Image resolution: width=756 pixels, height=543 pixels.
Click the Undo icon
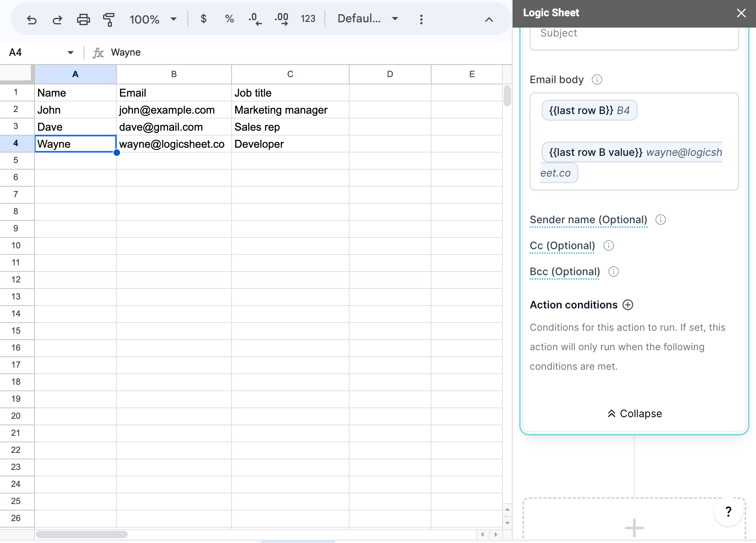(x=32, y=19)
